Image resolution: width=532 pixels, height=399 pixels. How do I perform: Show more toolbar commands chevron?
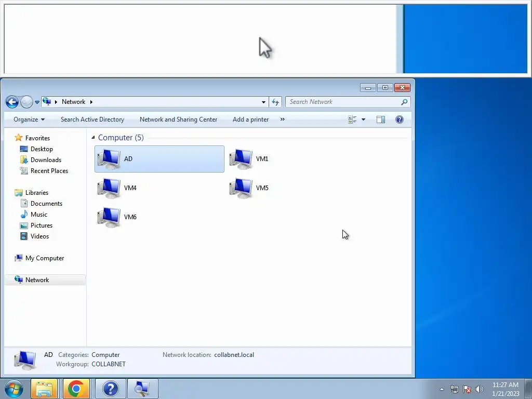(x=282, y=119)
